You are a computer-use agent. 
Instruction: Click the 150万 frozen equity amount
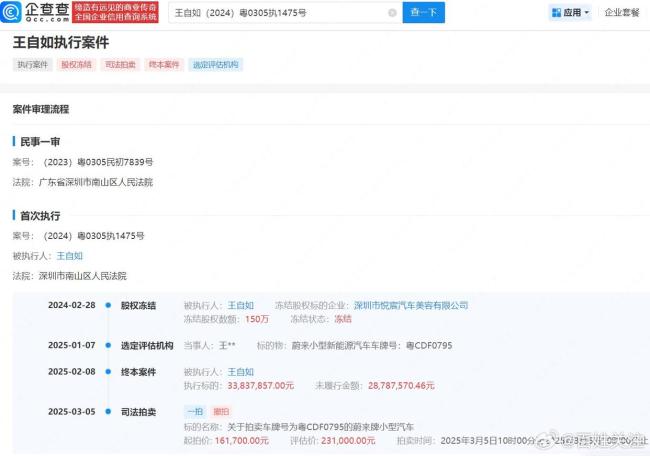coord(257,319)
